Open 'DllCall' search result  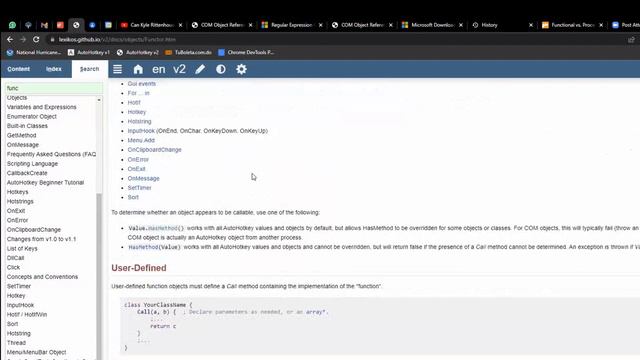pos(16,258)
